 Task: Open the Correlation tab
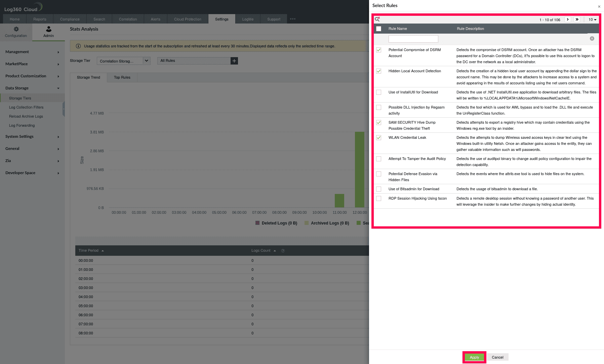tap(128, 19)
